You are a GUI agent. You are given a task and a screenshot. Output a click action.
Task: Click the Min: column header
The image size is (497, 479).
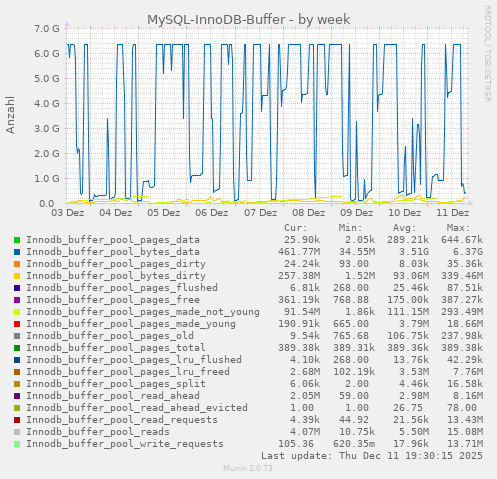[350, 228]
